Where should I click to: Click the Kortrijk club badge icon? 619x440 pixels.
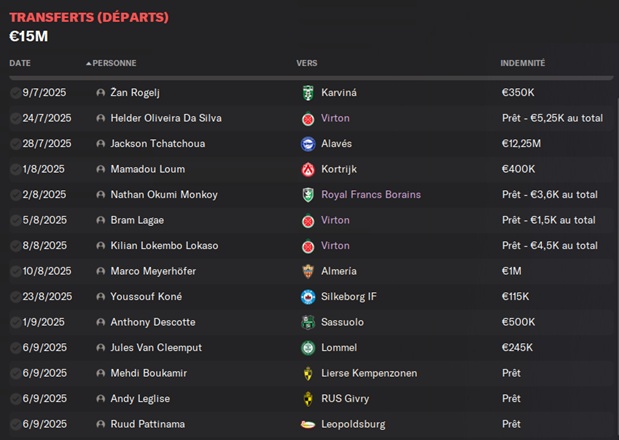tap(308, 169)
